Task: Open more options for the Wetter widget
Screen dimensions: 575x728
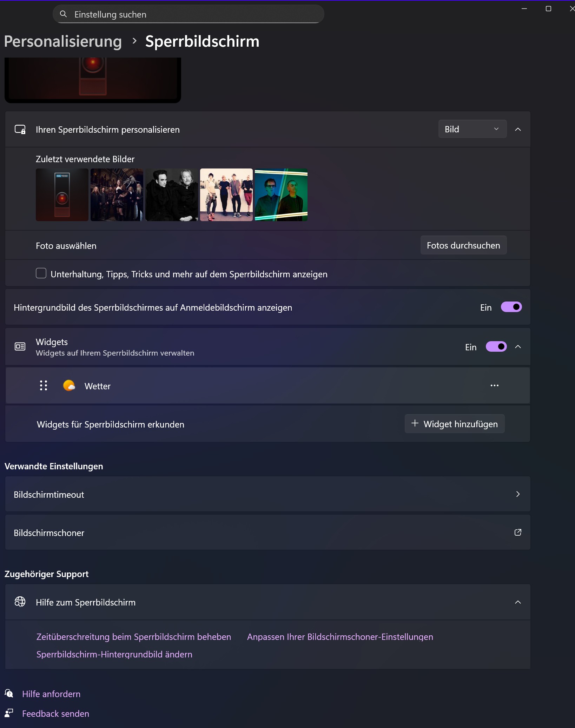Action: [495, 385]
